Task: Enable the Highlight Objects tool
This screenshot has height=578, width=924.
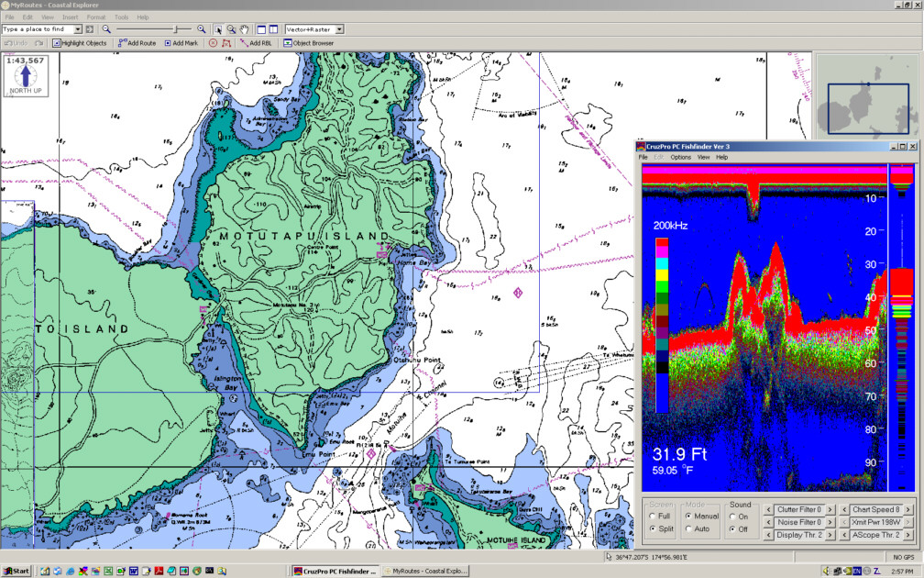Action: coord(82,43)
